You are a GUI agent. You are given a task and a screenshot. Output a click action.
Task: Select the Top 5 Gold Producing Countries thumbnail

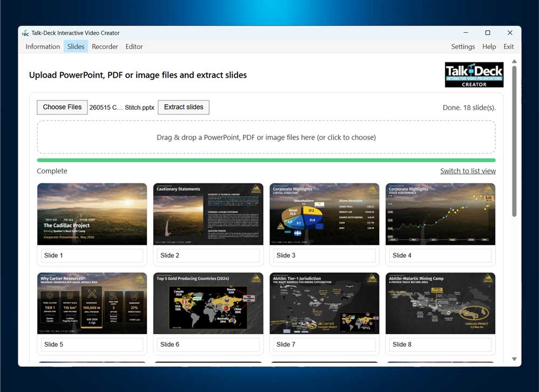(x=208, y=303)
